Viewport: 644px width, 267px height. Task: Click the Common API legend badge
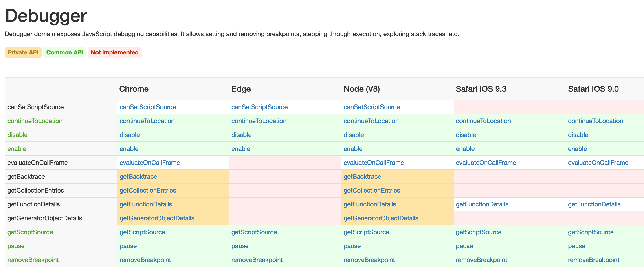tap(64, 52)
